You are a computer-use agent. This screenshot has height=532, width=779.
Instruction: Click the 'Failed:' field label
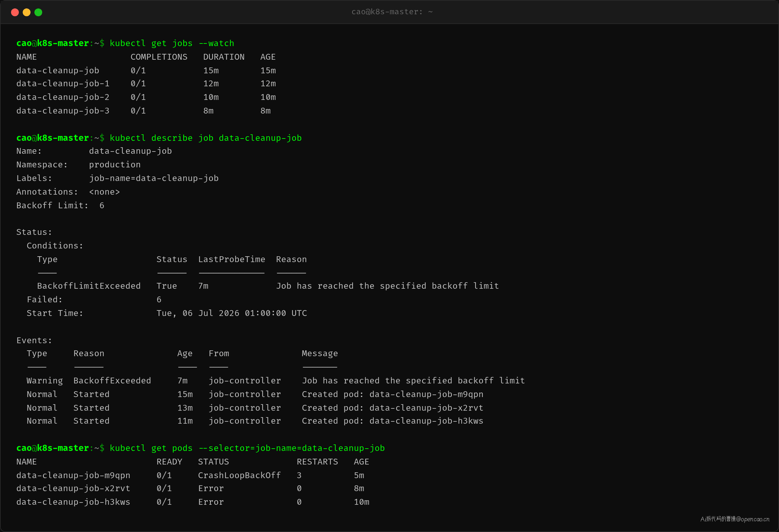[44, 299]
